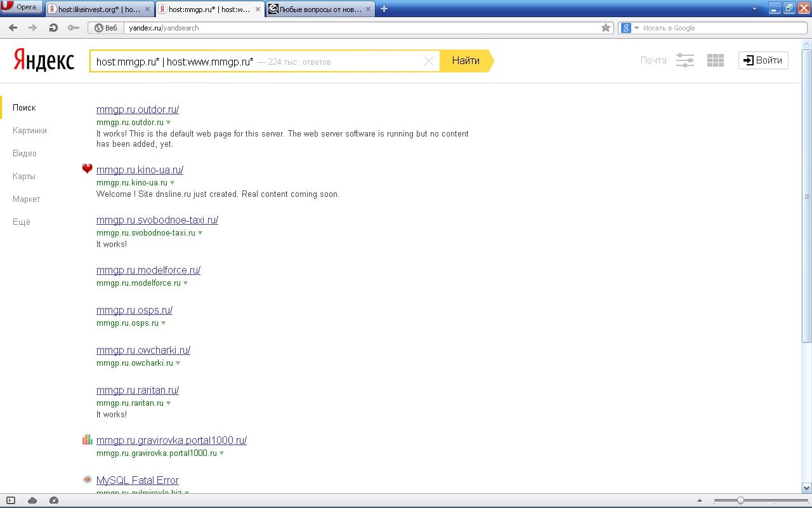
Task: Close the Любые вопросы tab
Action: point(368,9)
